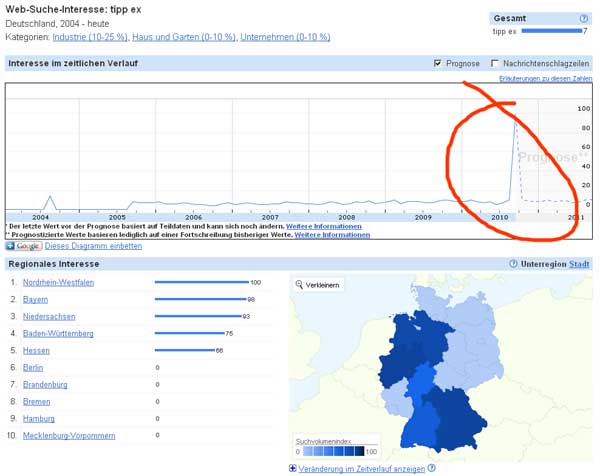The height and width of the screenshot is (476, 600).
Task: Click Dieses Diagramm einbetten link
Action: pyautogui.click(x=93, y=246)
